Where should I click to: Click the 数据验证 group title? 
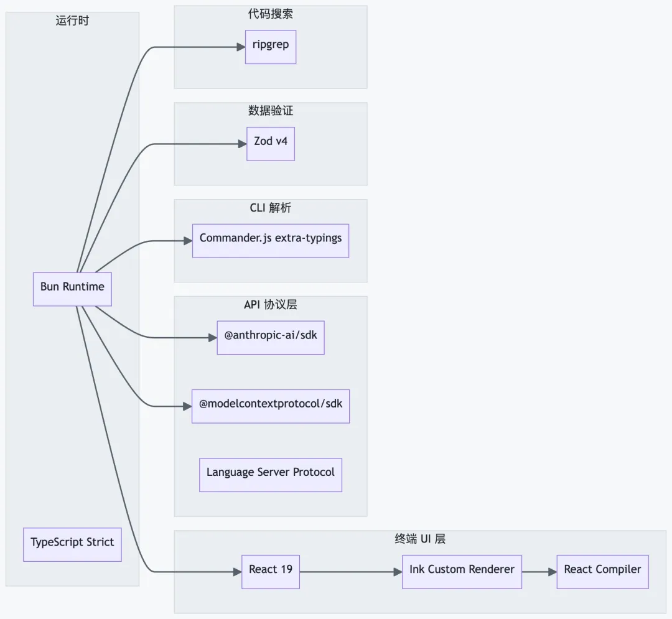[271, 111]
